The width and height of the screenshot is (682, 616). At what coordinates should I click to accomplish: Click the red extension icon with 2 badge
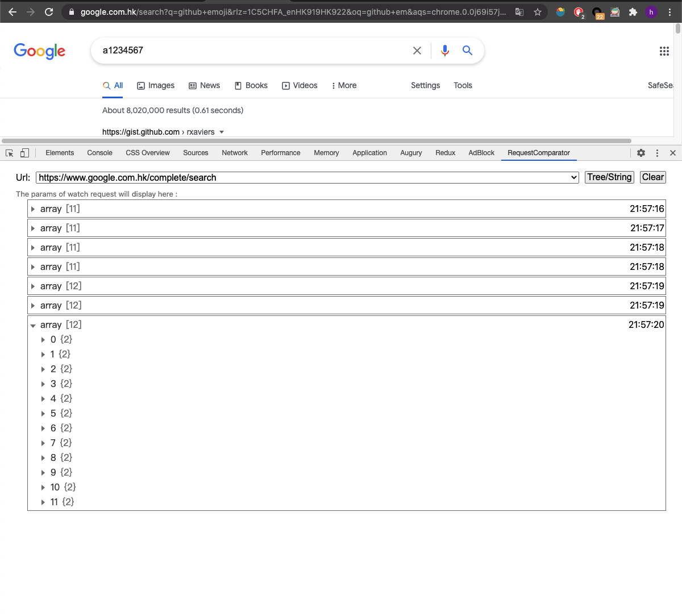579,13
